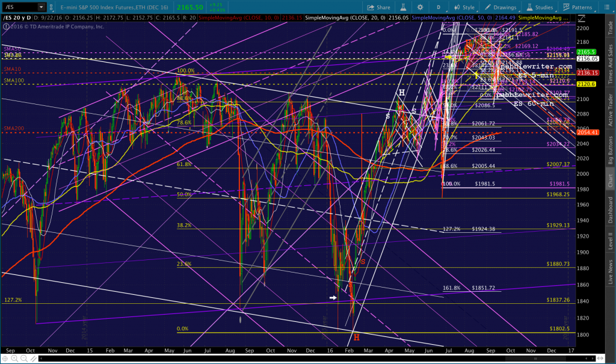
Task: Click the $1924.38 extension label
Action: click(x=483, y=229)
